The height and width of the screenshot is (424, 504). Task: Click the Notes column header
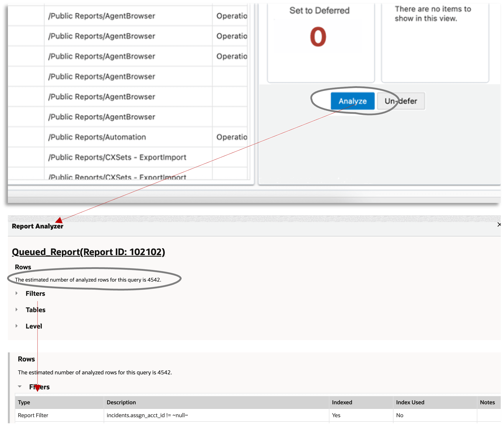click(487, 402)
